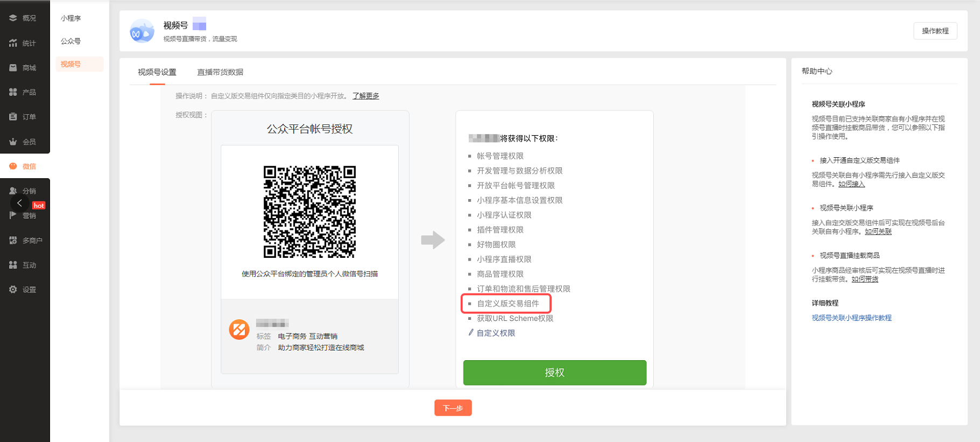Image resolution: width=980 pixels, height=442 pixels.
Task: Open the 多商户 multi-merchant sidebar icon
Action: click(13, 241)
